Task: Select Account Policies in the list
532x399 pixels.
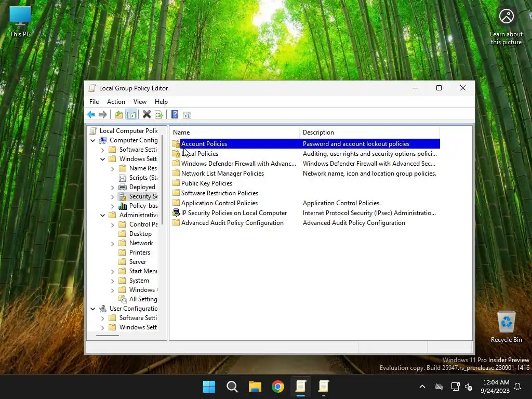Action: click(x=204, y=144)
